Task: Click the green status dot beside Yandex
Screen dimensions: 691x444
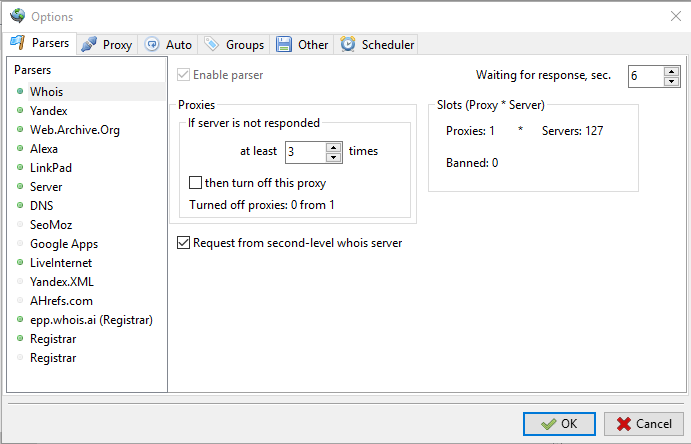Action: point(20,110)
